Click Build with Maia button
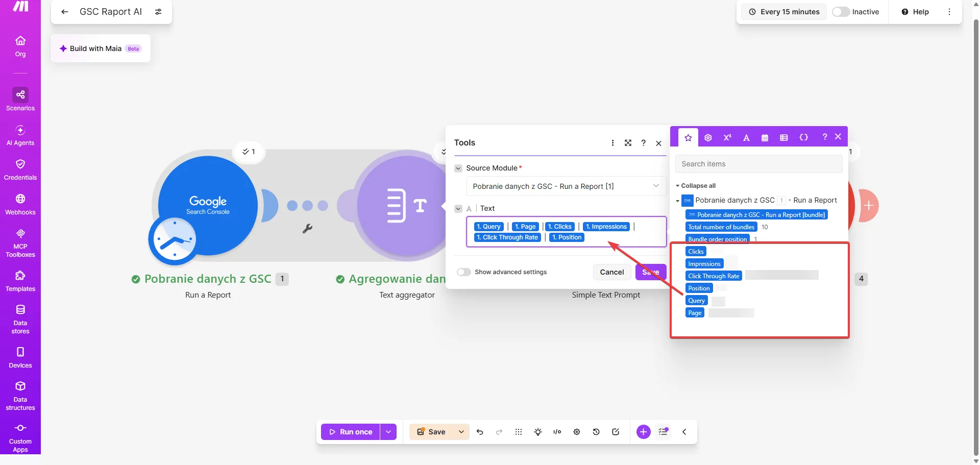 (x=101, y=48)
